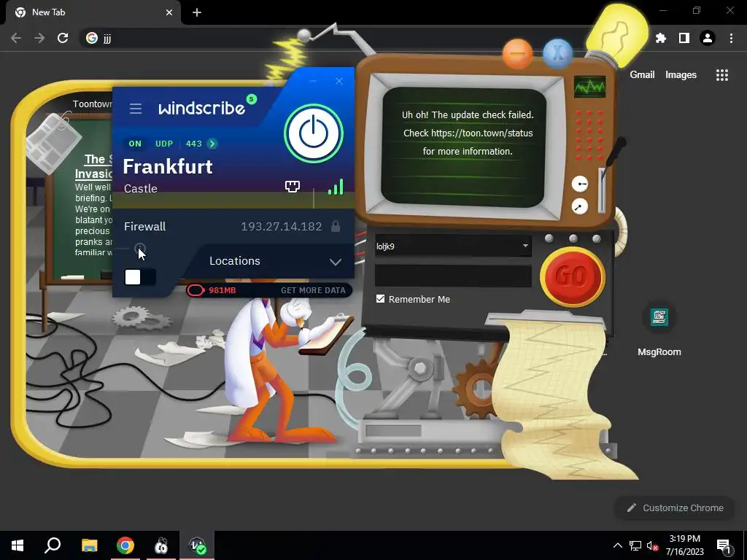Click Chrome icon in taskbar
The height and width of the screenshot is (560, 747).
(125, 545)
